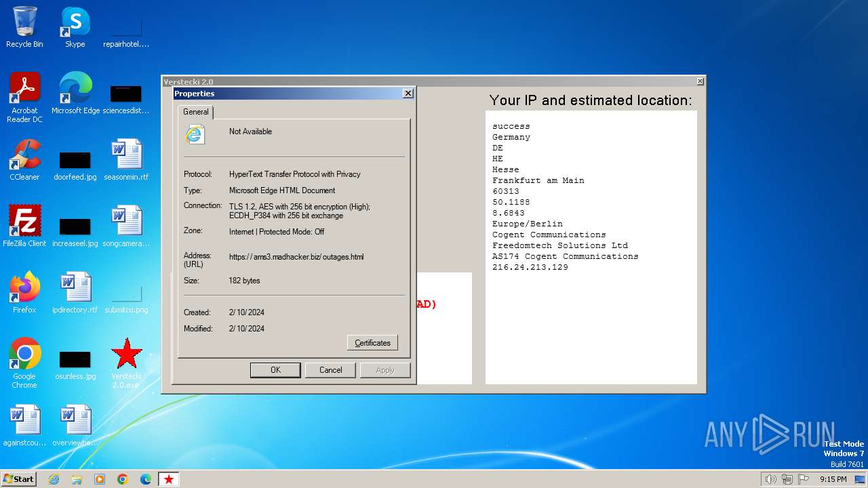Click the network tray icon
Viewport: 868px width, 488px height.
787,479
